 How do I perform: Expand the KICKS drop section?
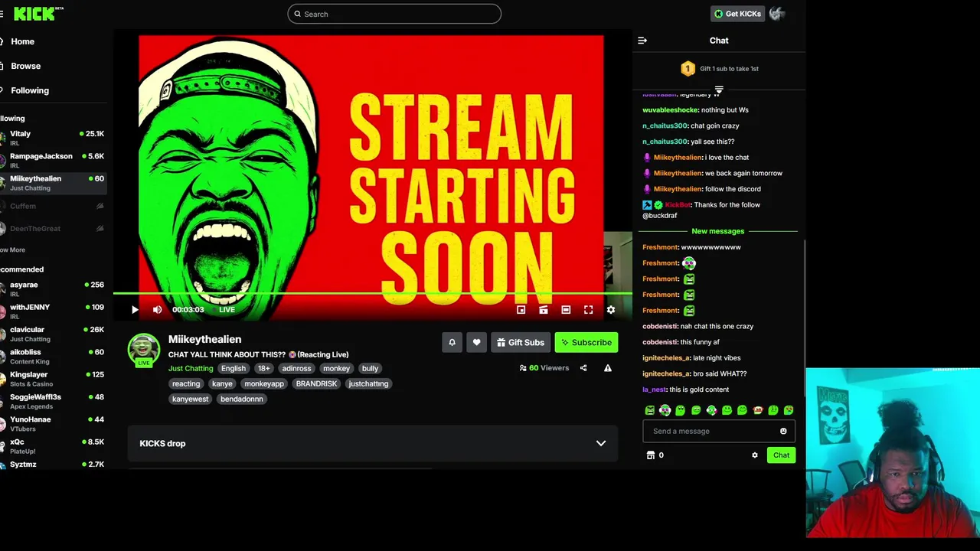(374, 443)
